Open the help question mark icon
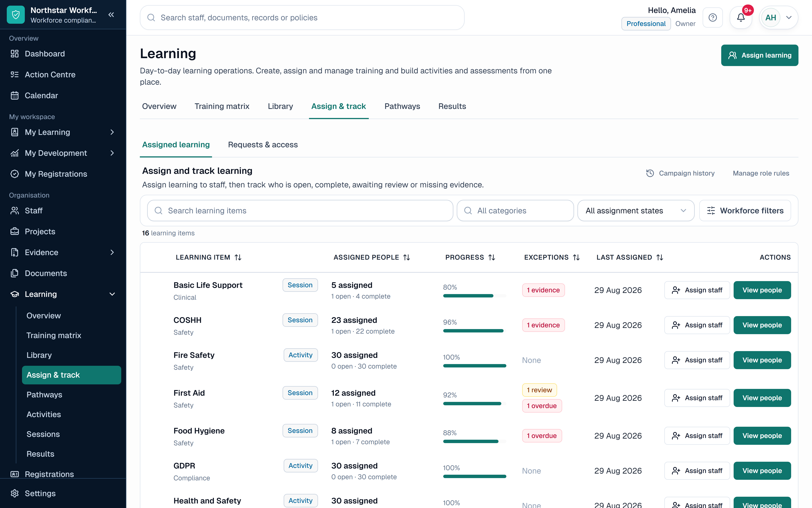Screen dimensions: 812x508 point(713,17)
